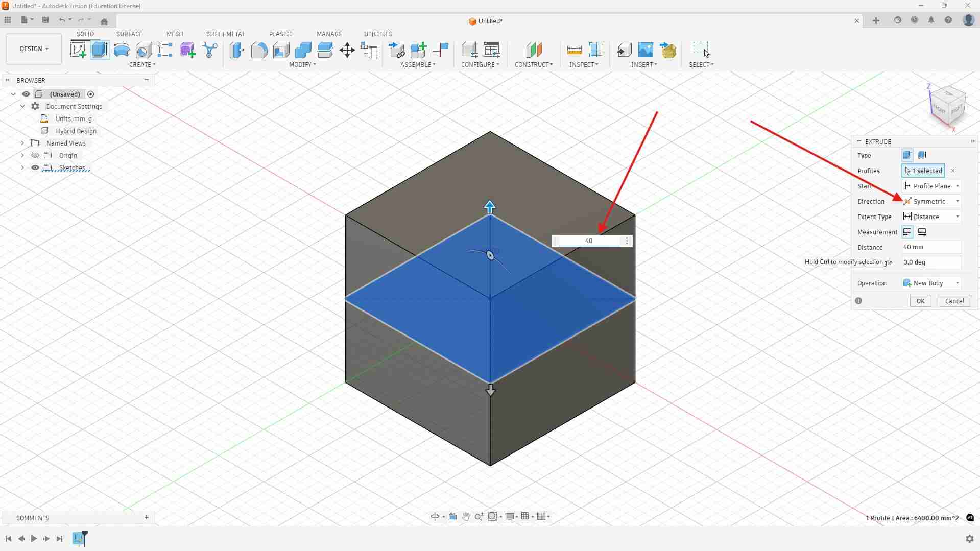
Task: Open the Data Panel grid icon
Action: (x=8, y=20)
